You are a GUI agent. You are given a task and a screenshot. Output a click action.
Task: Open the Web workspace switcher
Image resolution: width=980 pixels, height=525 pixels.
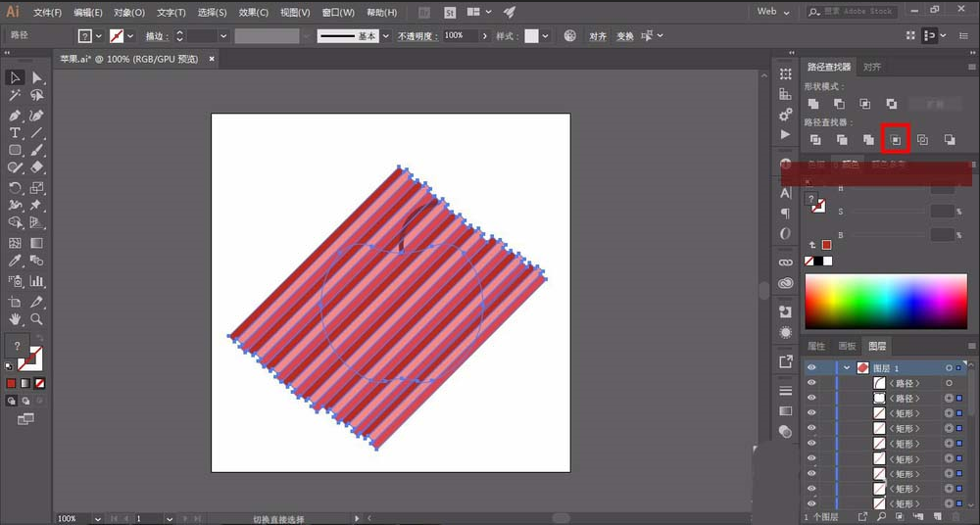773,11
